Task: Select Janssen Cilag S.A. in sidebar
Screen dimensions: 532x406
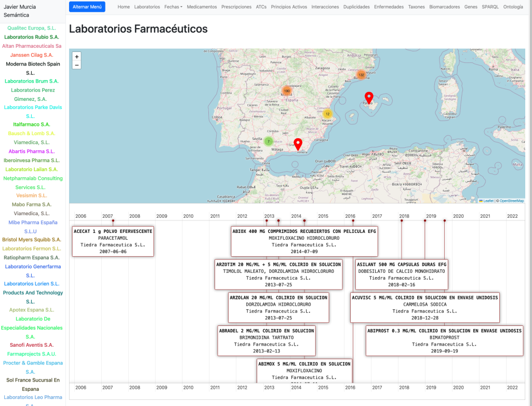Action: [32, 55]
